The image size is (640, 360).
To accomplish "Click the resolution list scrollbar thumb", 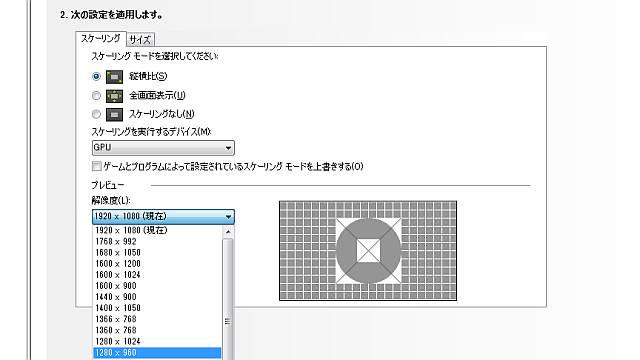I will 228,300.
